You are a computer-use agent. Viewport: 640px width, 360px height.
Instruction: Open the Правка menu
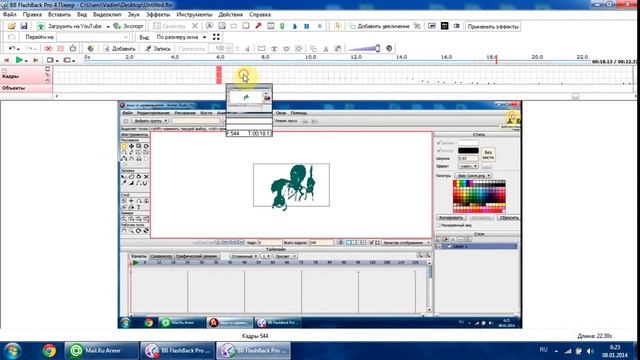[32, 15]
